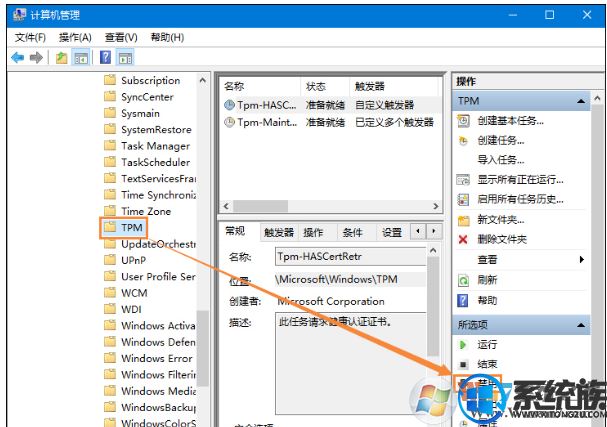Open the 帮助(H) menu
The height and width of the screenshot is (427, 607).
167,38
